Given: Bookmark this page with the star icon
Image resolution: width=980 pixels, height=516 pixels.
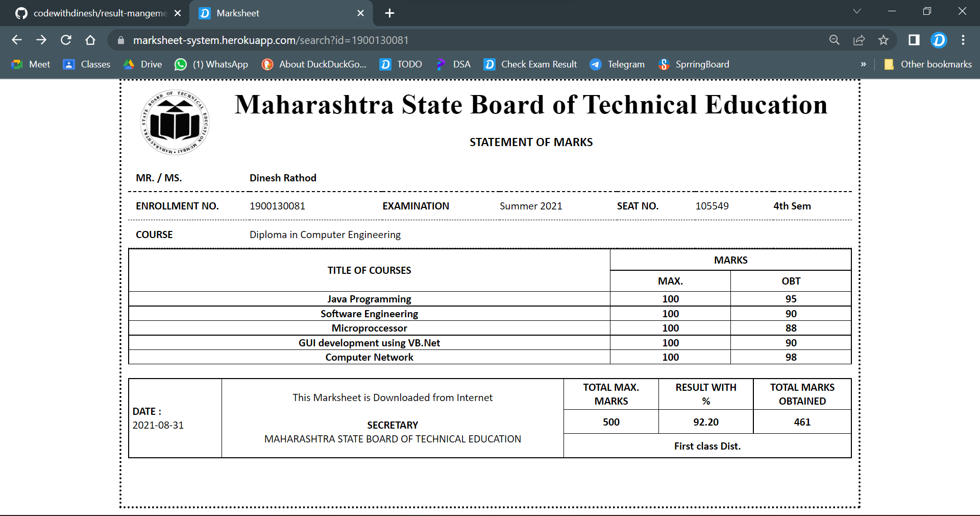Looking at the screenshot, I should (884, 40).
